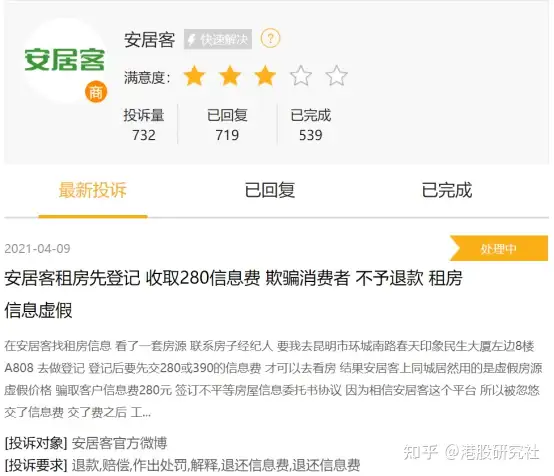The height and width of the screenshot is (476, 554).
Task: Click the 处理中 status ribbon
Action: [499, 248]
